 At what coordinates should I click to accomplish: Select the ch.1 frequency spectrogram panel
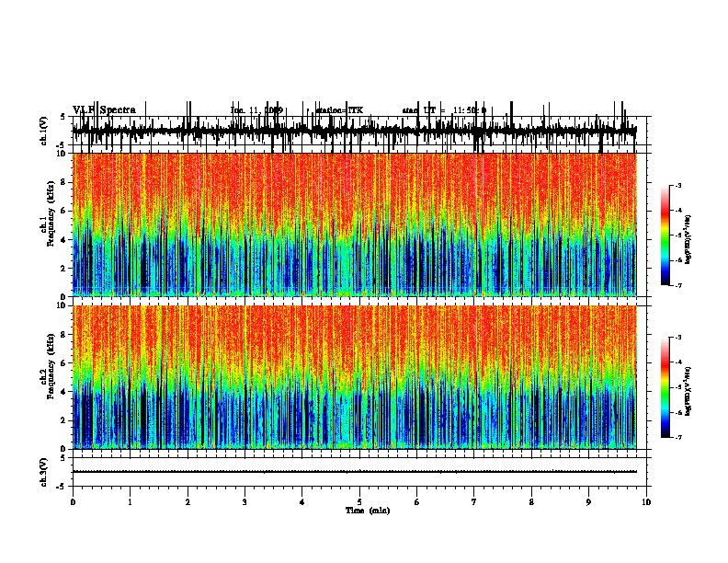coord(354,224)
